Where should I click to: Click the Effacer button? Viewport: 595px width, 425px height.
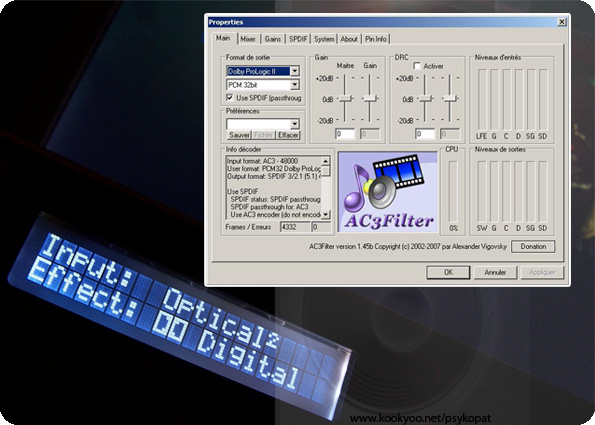click(x=288, y=135)
